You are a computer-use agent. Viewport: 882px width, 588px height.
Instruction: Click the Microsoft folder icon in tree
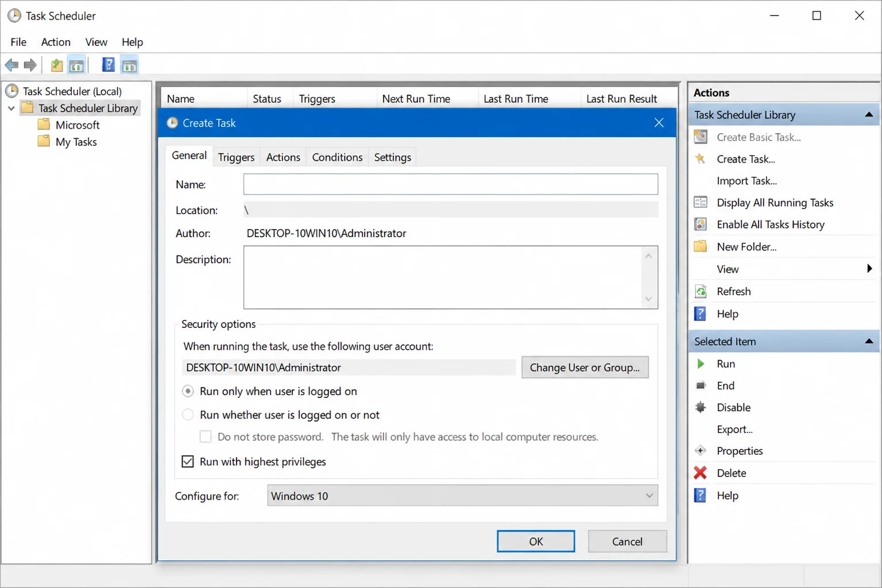(44, 124)
